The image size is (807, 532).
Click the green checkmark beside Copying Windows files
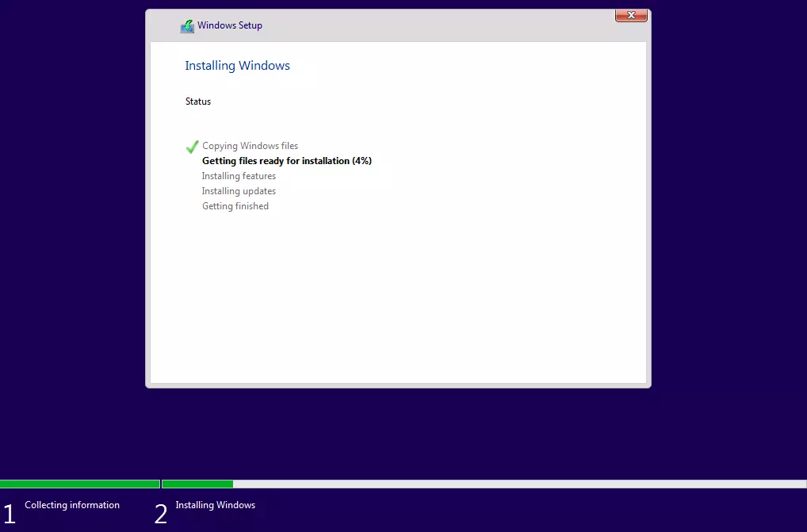tap(193, 147)
